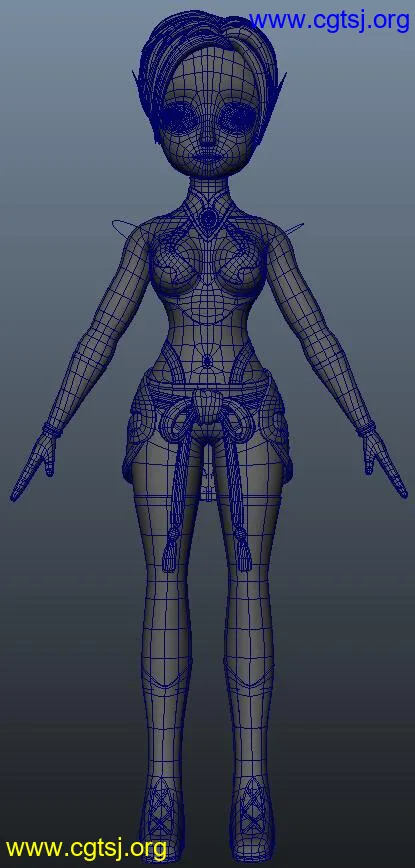The image size is (415, 868).
Task: Select the round gem on the neck collar
Action: click(x=209, y=218)
